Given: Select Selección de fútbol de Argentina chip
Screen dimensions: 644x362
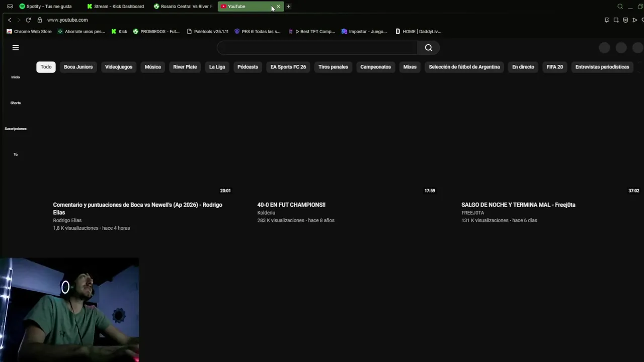Looking at the screenshot, I should (464, 67).
